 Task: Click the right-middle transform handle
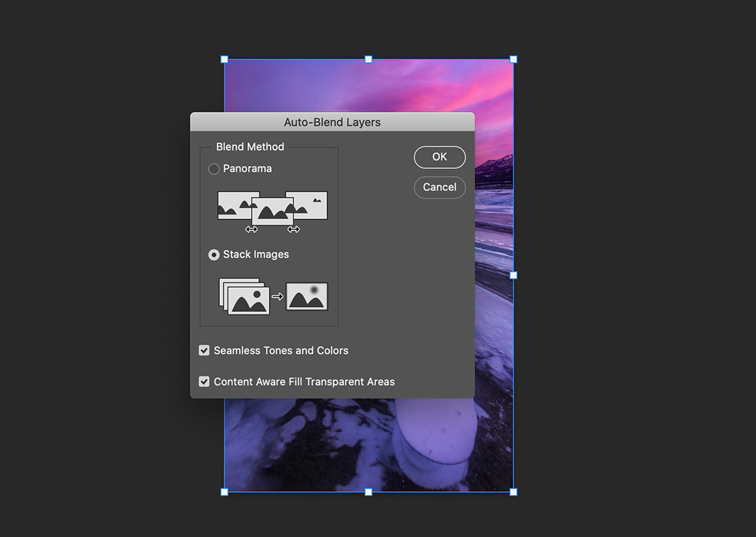click(514, 275)
